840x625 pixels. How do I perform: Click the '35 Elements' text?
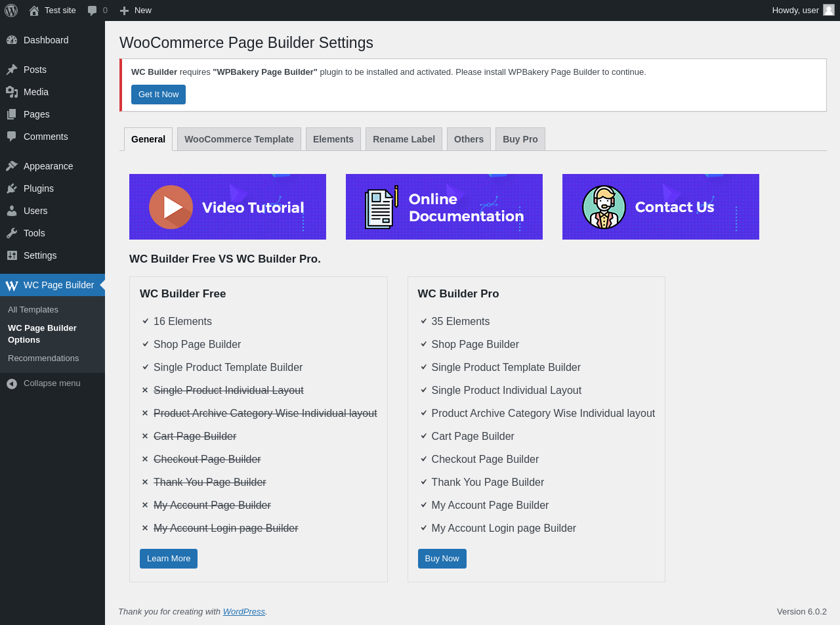pyautogui.click(x=461, y=322)
